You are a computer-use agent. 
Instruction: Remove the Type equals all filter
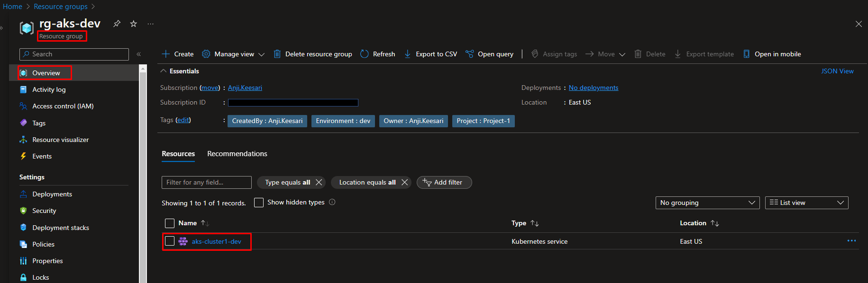[319, 182]
